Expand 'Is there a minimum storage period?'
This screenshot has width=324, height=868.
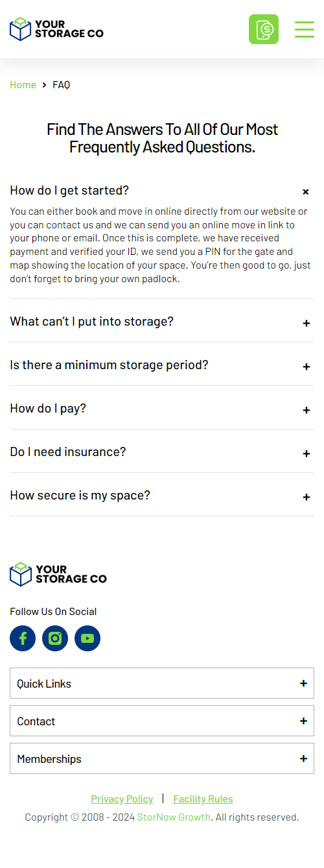[x=162, y=365]
